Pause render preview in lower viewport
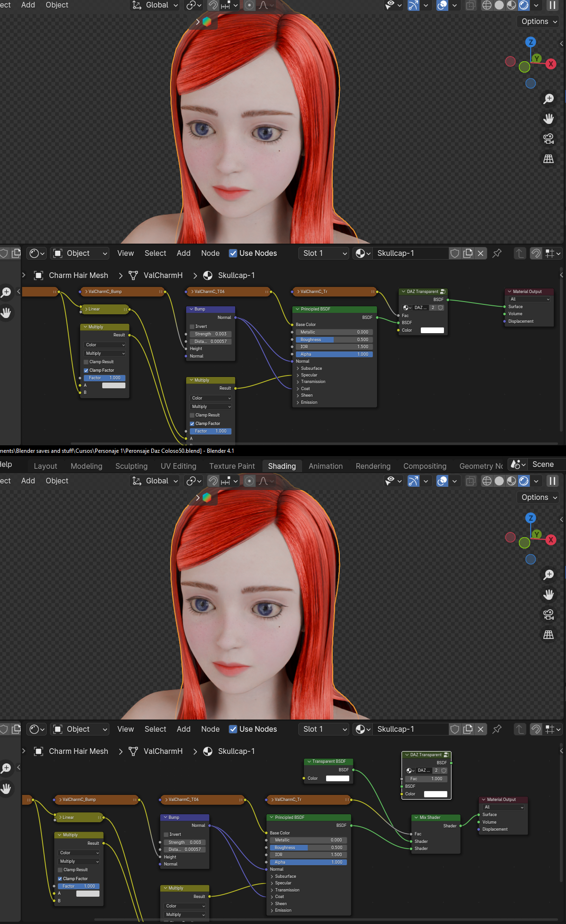Screen dimensions: 566x924 (x=552, y=481)
